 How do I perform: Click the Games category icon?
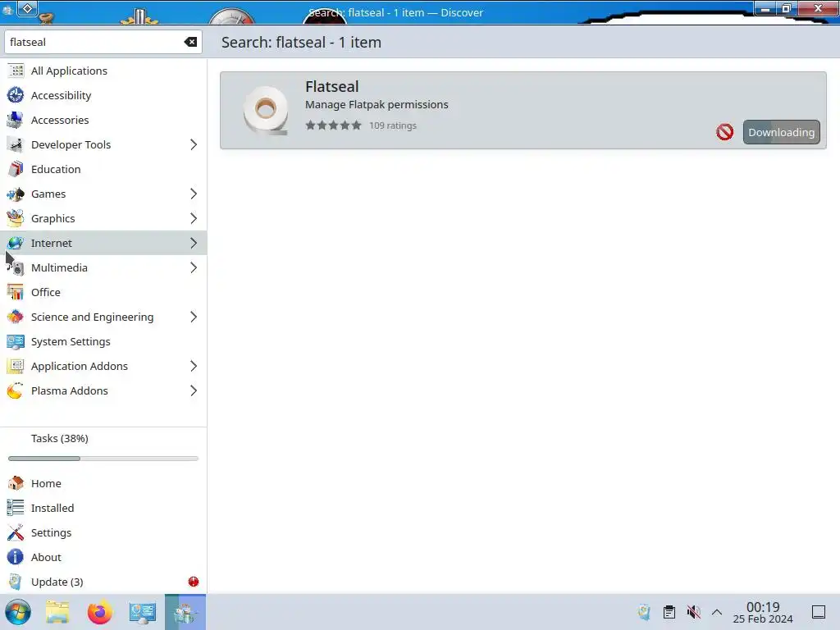(16, 194)
